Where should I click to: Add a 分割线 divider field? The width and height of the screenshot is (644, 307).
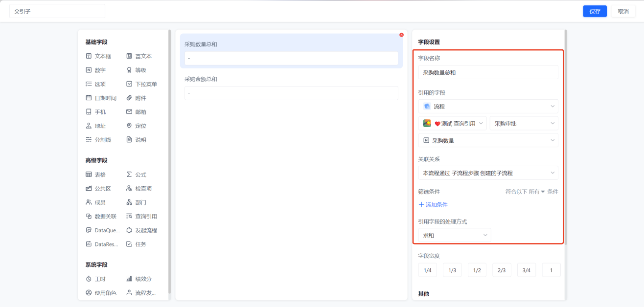(98, 140)
